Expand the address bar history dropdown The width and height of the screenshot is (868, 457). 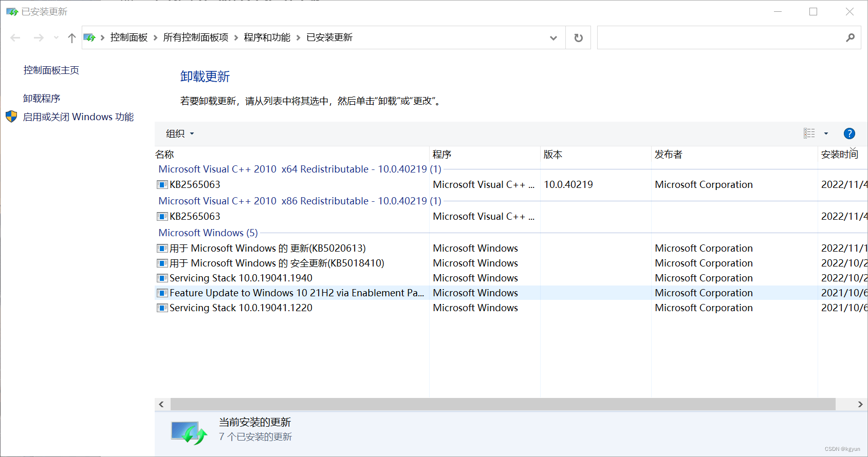coord(553,37)
